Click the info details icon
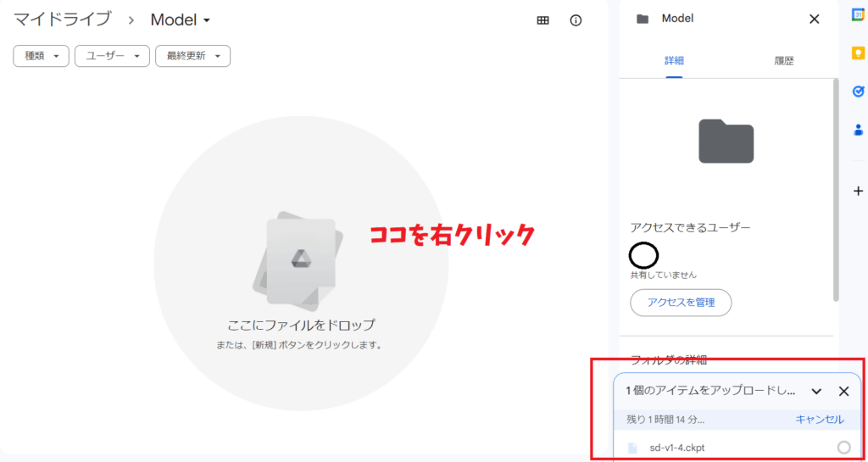This screenshot has width=868, height=462. coord(576,20)
